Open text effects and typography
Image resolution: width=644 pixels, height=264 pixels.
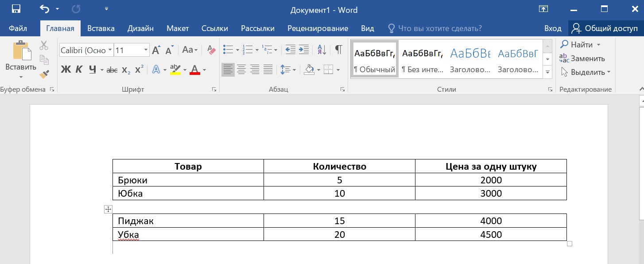(x=156, y=70)
